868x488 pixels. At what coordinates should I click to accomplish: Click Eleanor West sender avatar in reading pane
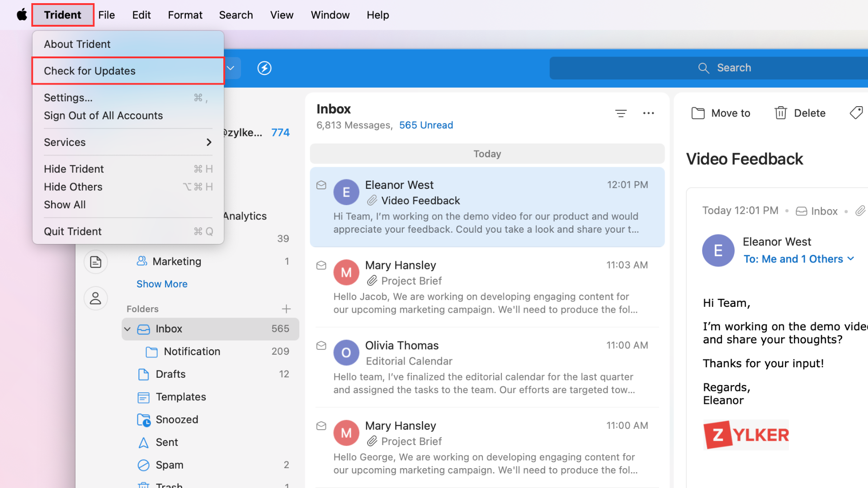[x=718, y=250]
